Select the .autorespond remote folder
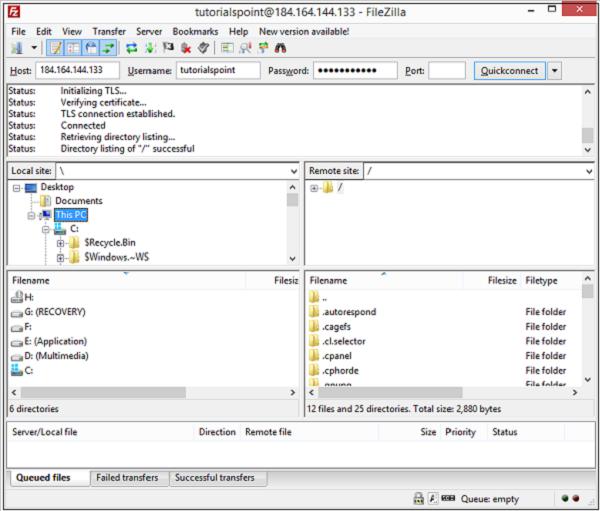This screenshot has width=600, height=511. click(349, 312)
